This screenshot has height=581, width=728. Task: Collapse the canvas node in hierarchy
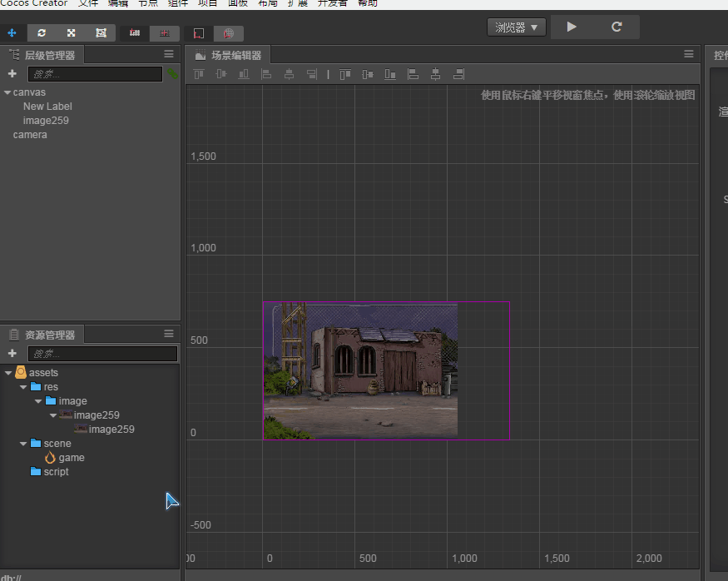coord(7,92)
